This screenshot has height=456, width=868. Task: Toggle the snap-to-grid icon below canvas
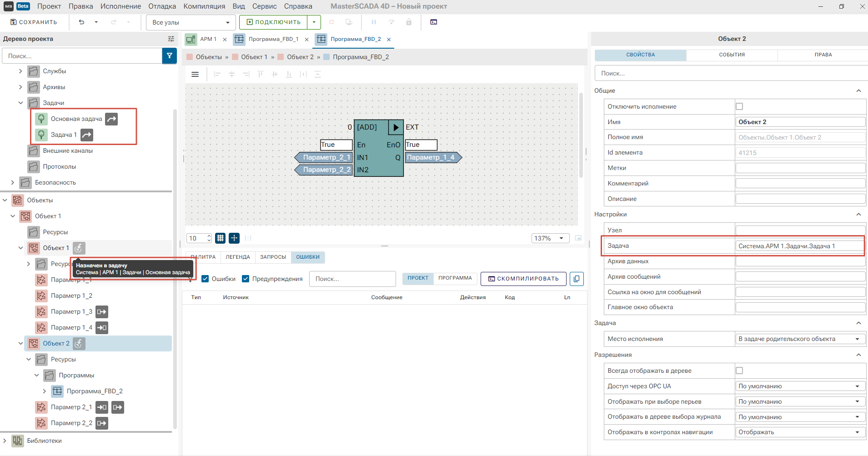coord(234,238)
